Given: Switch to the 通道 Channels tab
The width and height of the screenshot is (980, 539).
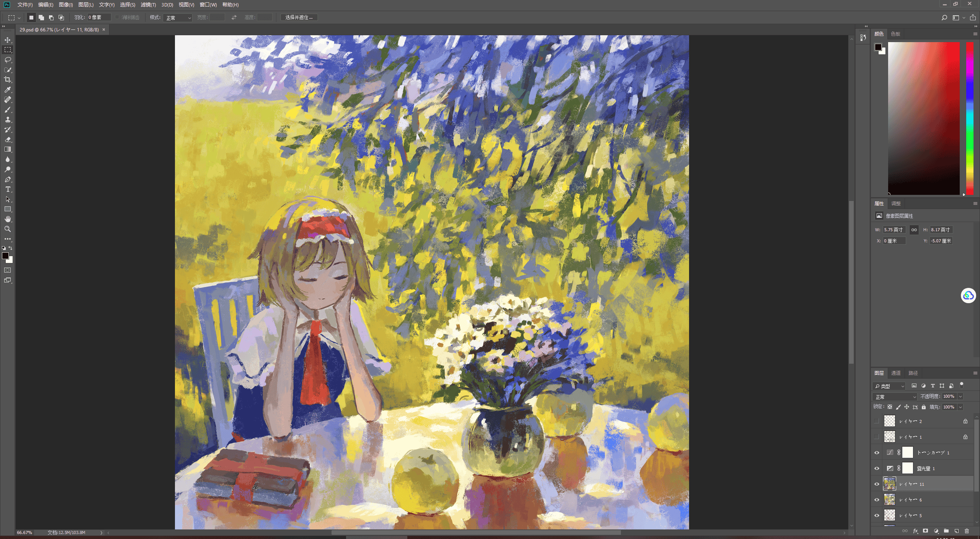Looking at the screenshot, I should 896,373.
